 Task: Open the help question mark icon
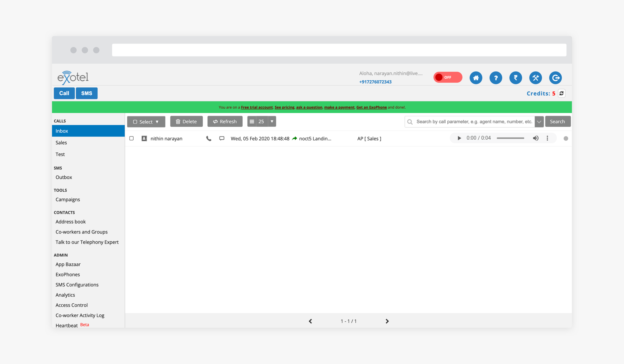pyautogui.click(x=496, y=78)
